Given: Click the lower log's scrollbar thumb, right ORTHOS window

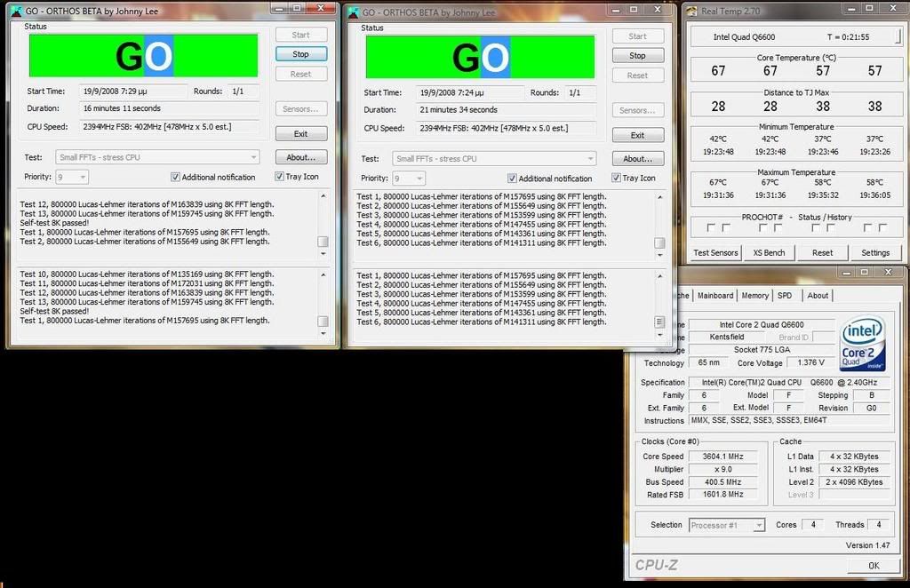Looking at the screenshot, I should pyautogui.click(x=660, y=322).
